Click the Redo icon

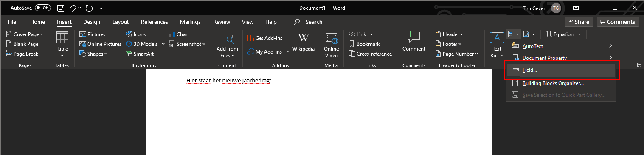(89, 8)
